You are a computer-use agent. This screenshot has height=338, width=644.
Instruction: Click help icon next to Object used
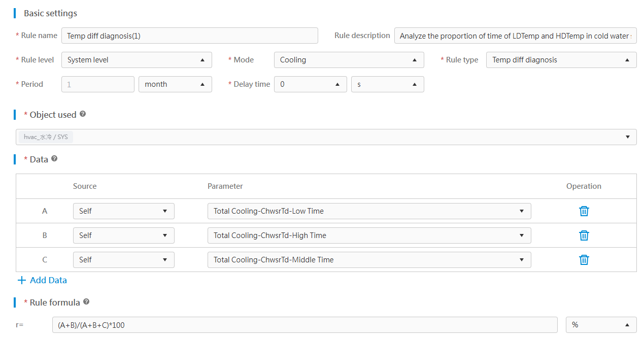pos(83,114)
